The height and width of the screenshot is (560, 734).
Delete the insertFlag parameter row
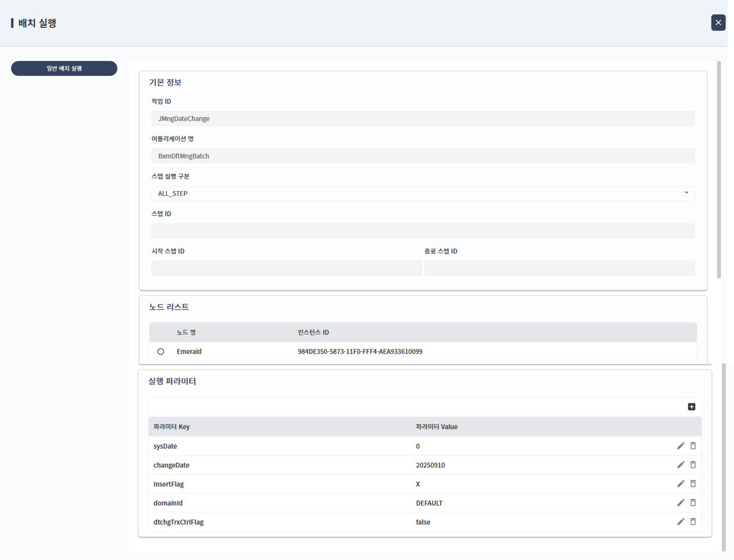tap(693, 484)
